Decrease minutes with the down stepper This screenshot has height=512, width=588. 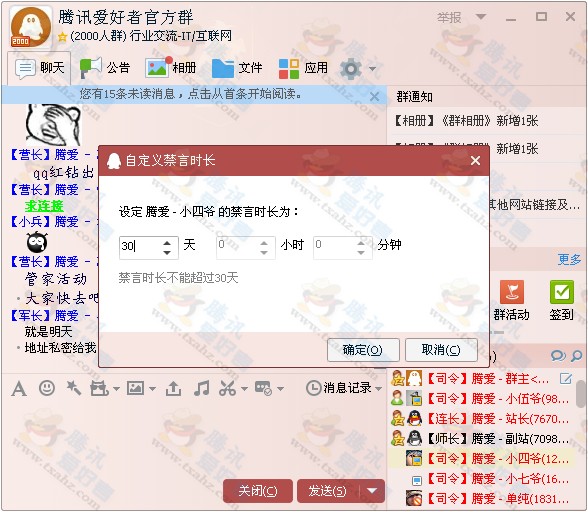point(361,253)
